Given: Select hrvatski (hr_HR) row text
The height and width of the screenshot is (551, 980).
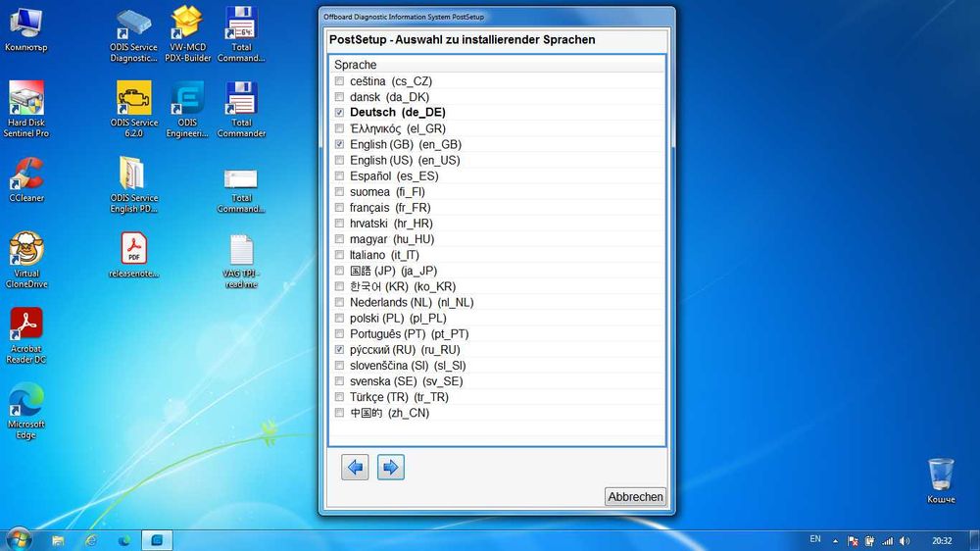Looking at the screenshot, I should 391,224.
